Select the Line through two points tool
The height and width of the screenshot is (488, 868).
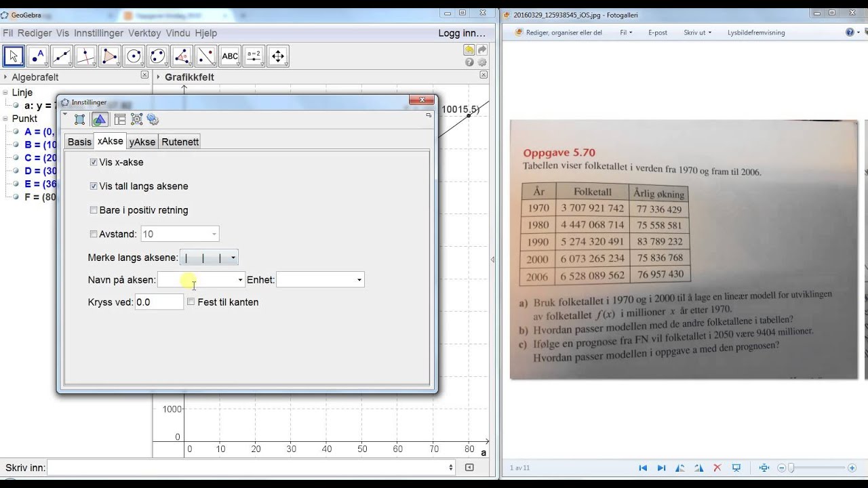pos(62,56)
